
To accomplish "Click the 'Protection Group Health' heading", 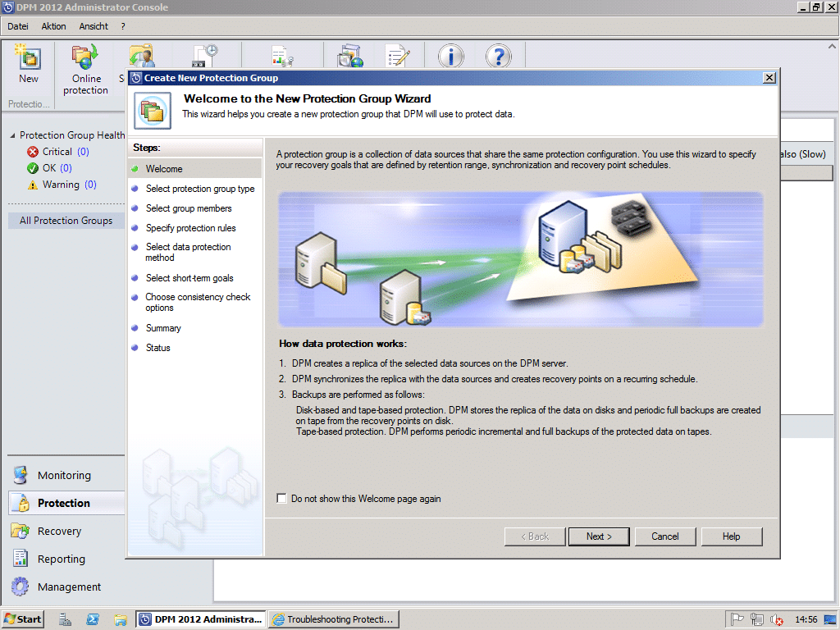I will (x=72, y=135).
